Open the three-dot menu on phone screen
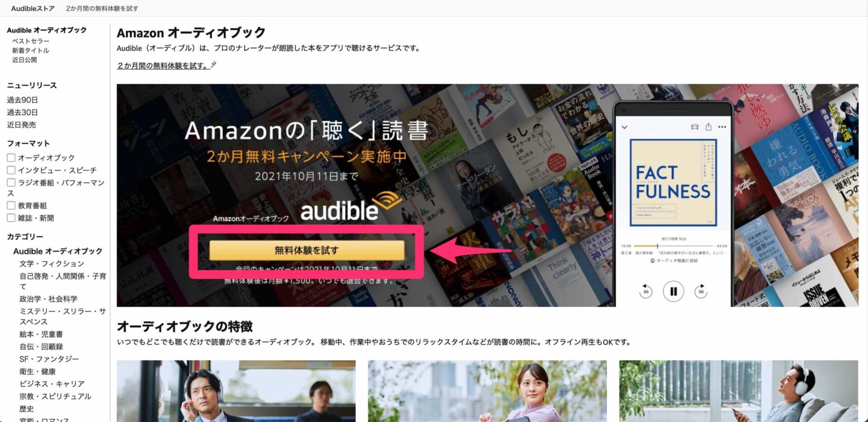The height and width of the screenshot is (422, 868). click(722, 127)
